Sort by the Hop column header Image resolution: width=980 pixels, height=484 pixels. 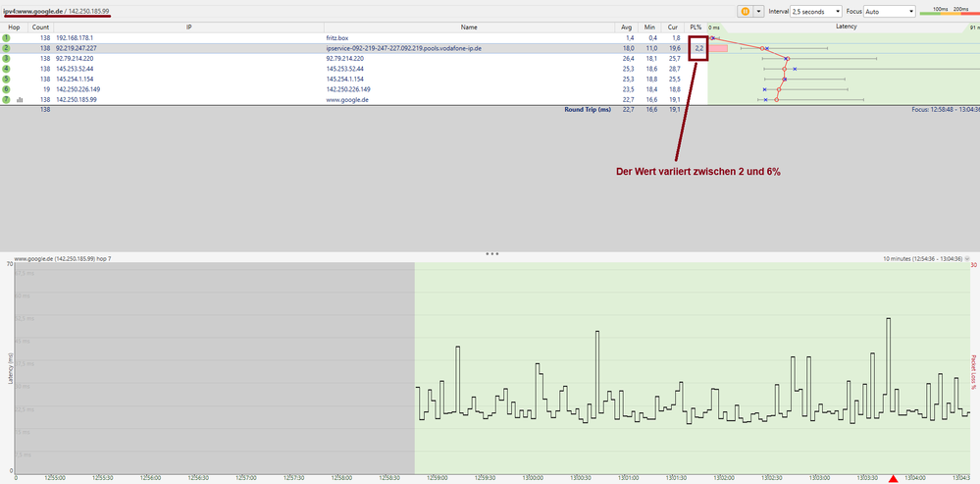tap(14, 27)
